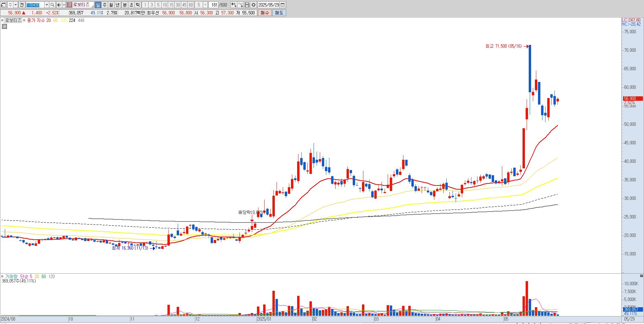Screen dimensions: 644x324
Task: Click the 전 button
Action: 22,5
